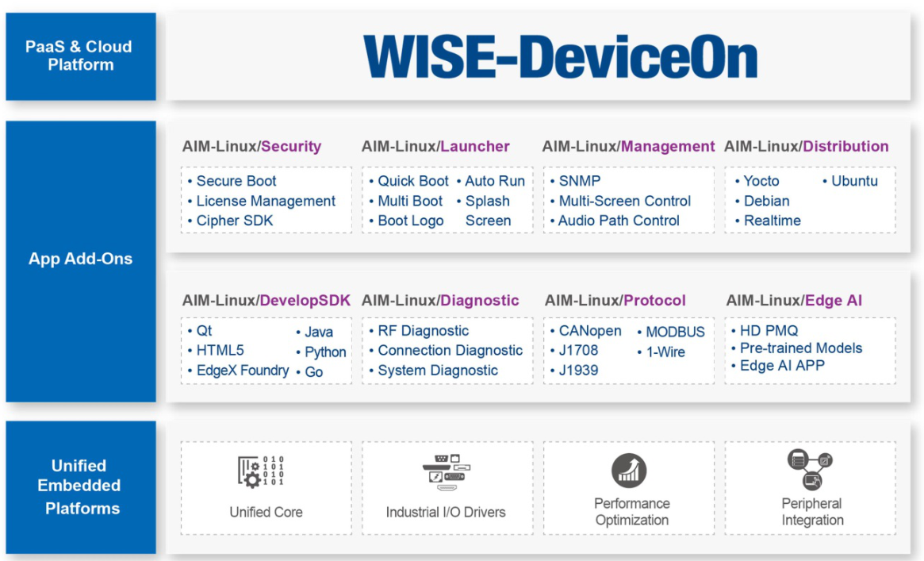Select the PaaS & Cloud Platform block

click(81, 56)
